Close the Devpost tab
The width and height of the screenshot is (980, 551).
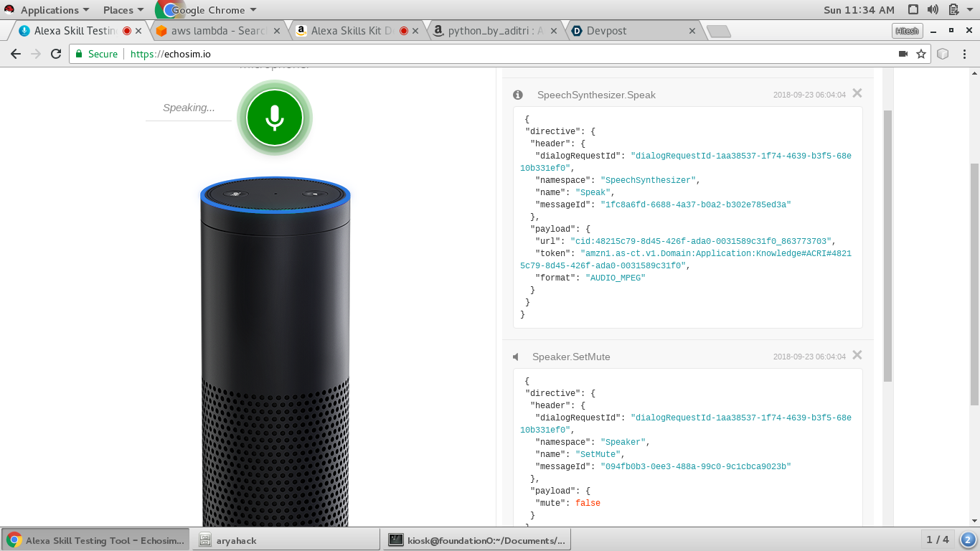692,31
